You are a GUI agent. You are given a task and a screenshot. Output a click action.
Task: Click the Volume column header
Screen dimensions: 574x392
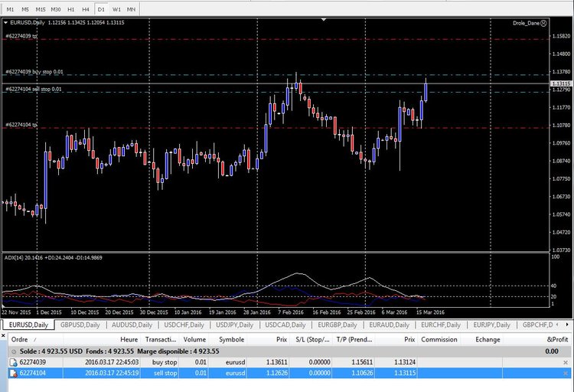pos(194,338)
